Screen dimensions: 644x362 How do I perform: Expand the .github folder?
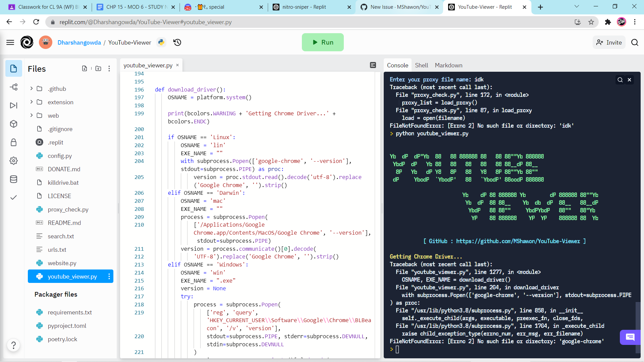32,88
